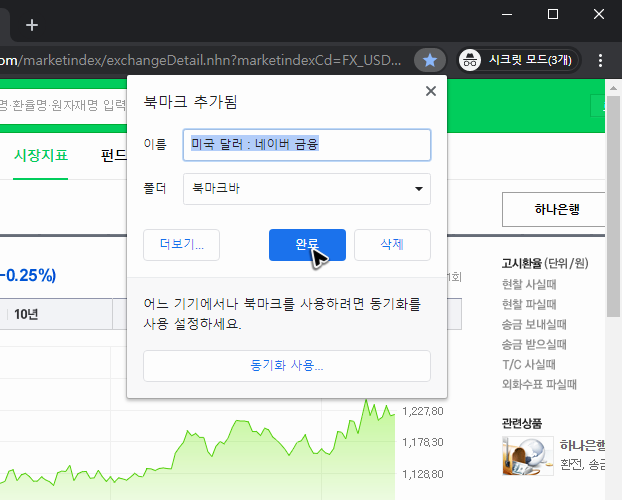The height and width of the screenshot is (500, 622).
Task: Confirm bookmark with 완료 button
Action: (307, 245)
